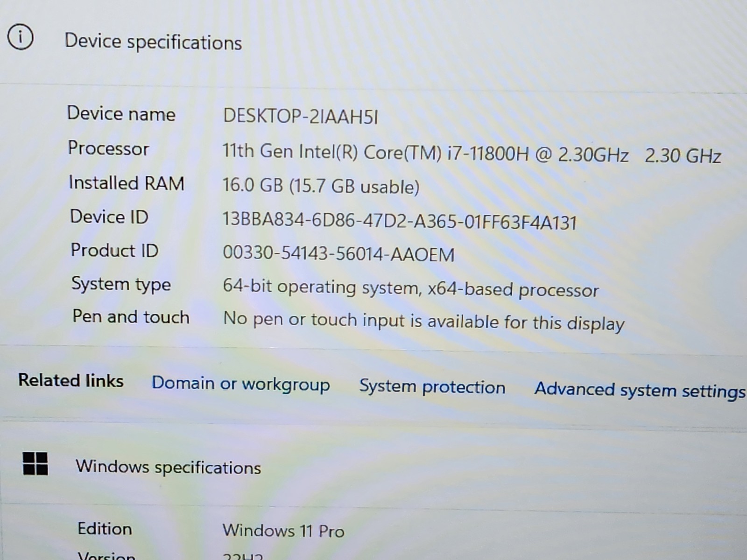Viewport: 747px width, 560px height.
Task: Click the Processor label
Action: pos(108,148)
